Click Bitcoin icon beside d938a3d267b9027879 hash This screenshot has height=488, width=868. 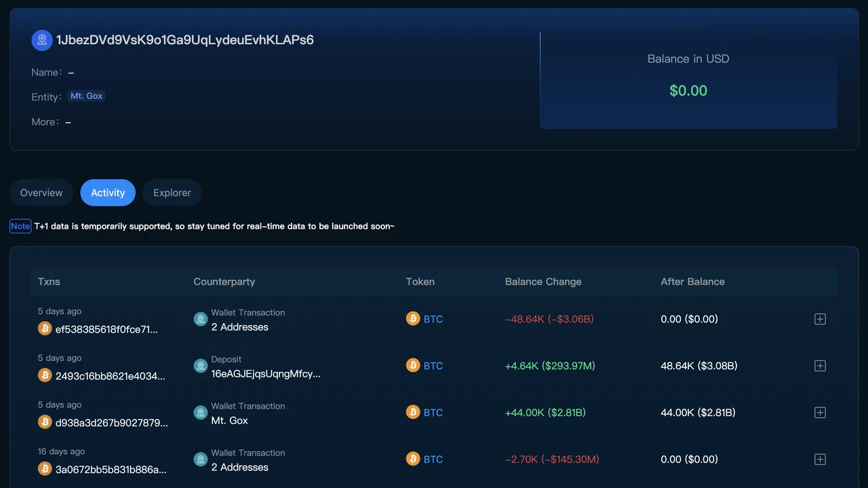45,422
